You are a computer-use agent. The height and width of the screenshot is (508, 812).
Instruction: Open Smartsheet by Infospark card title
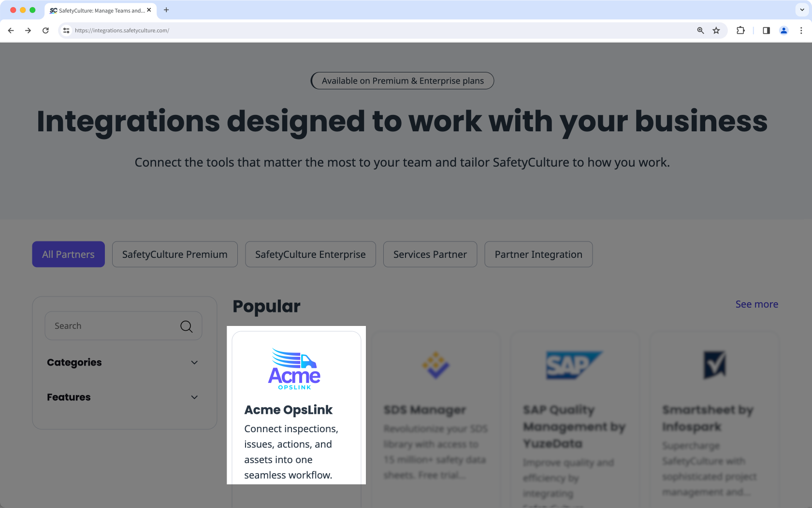708,418
